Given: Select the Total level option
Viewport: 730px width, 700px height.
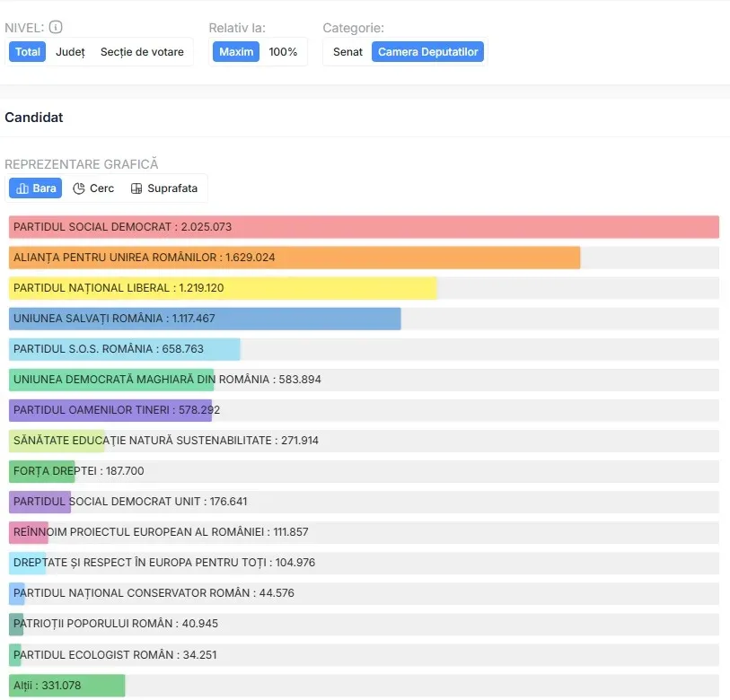Looking at the screenshot, I should click(28, 52).
